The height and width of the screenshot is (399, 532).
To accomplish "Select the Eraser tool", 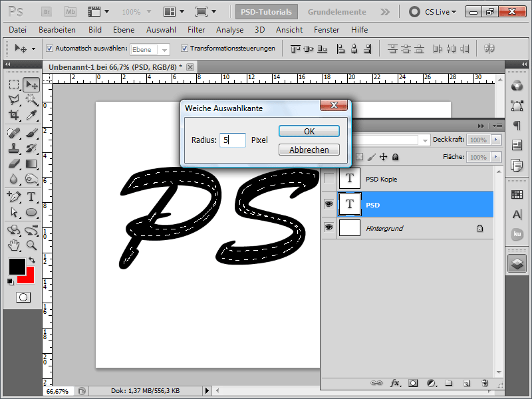I will 14,164.
